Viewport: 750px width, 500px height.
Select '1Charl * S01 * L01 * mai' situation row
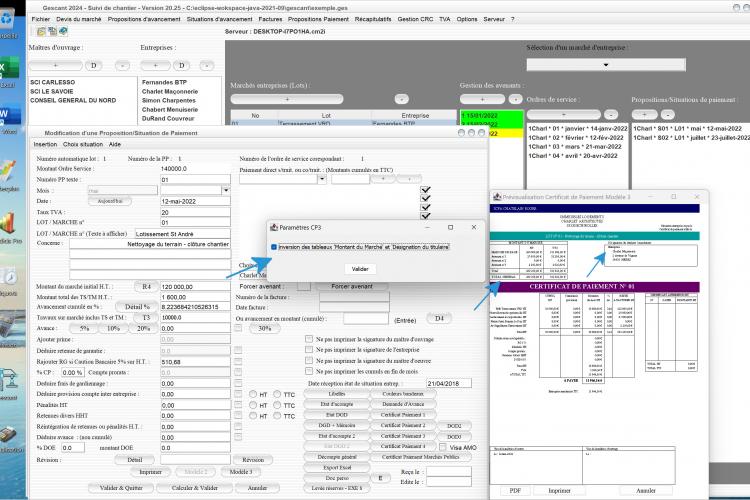click(687, 128)
